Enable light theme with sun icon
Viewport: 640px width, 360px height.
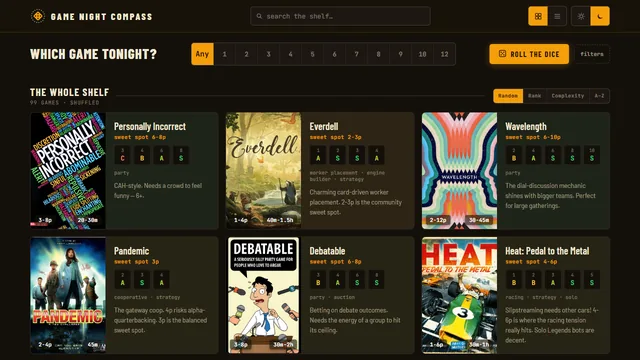[581, 16]
